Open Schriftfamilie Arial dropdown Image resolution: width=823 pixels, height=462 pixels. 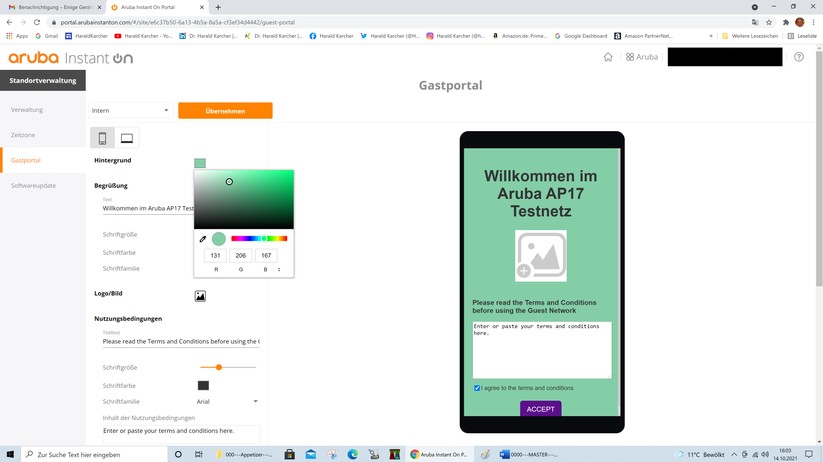[227, 401]
